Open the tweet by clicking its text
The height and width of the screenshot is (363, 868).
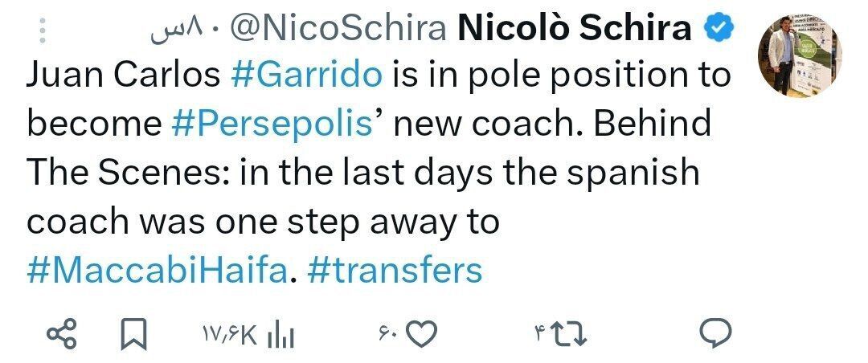[x=362, y=173]
